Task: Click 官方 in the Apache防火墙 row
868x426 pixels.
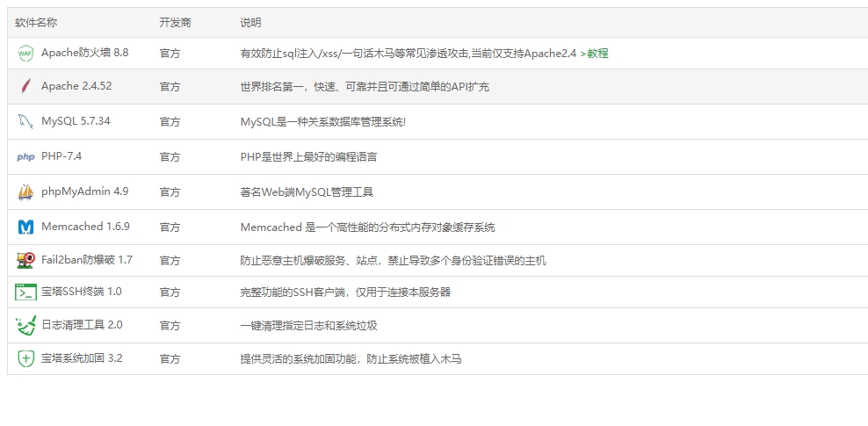Action: coord(170,53)
